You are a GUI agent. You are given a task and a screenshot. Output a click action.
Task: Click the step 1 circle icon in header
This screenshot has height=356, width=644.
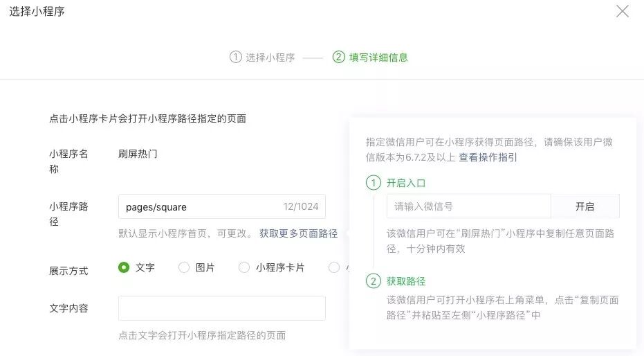click(236, 57)
